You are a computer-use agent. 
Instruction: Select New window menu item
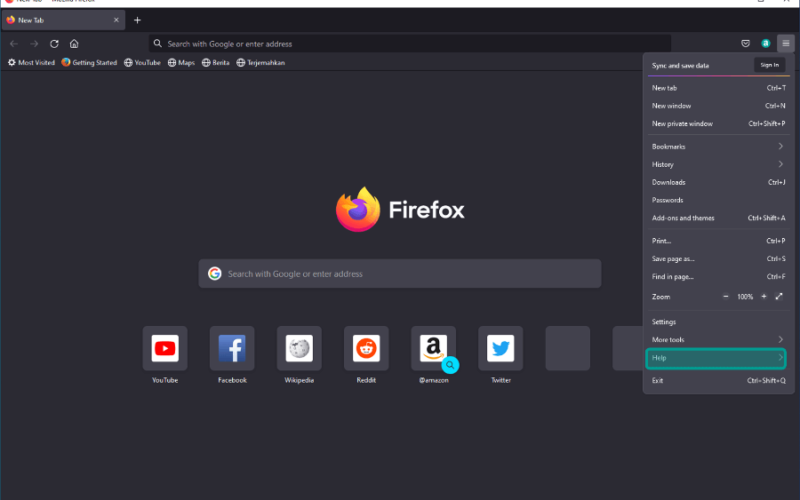click(x=718, y=106)
